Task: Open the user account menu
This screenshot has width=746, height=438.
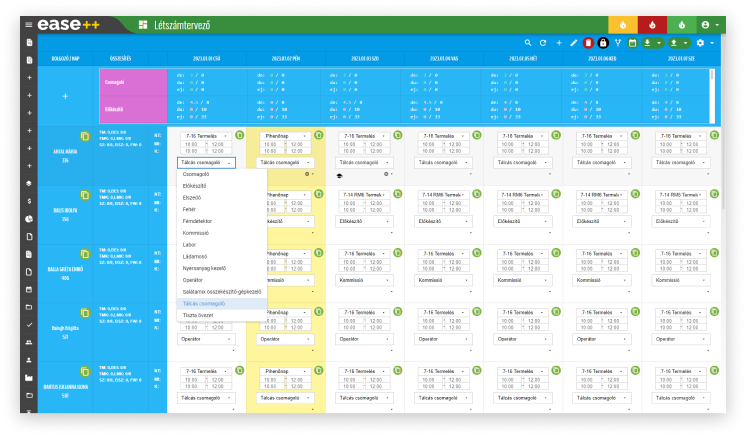Action: pyautogui.click(x=711, y=25)
